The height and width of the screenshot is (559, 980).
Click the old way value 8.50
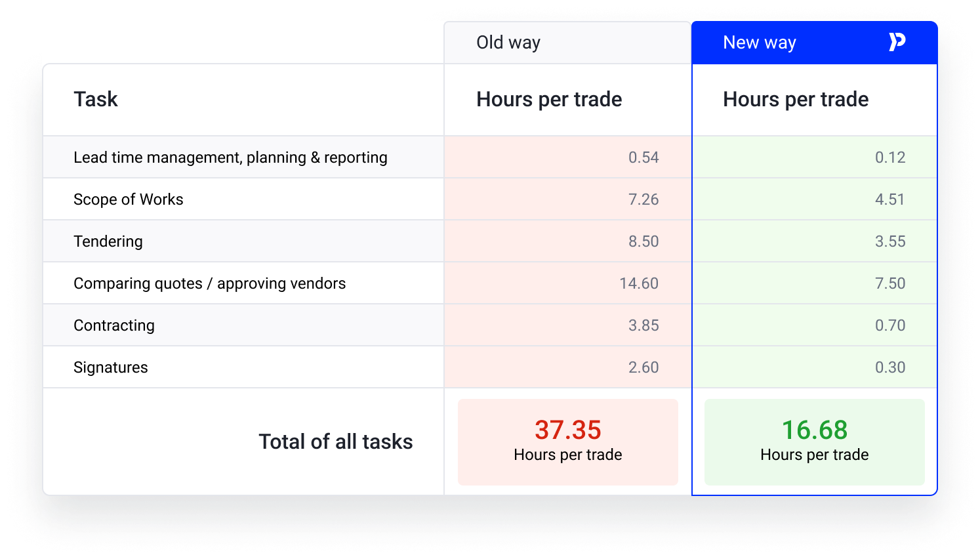click(x=643, y=241)
